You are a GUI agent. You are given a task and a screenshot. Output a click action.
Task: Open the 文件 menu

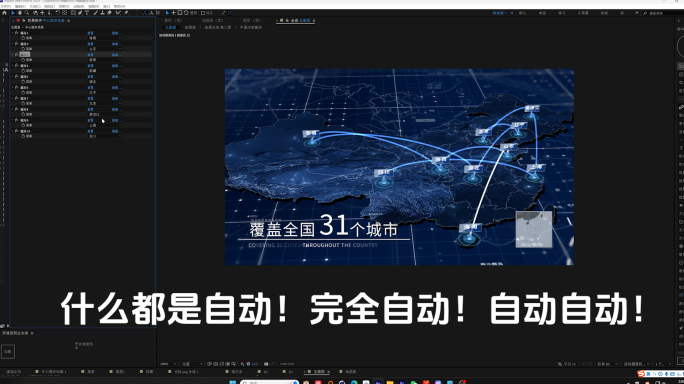6,7
